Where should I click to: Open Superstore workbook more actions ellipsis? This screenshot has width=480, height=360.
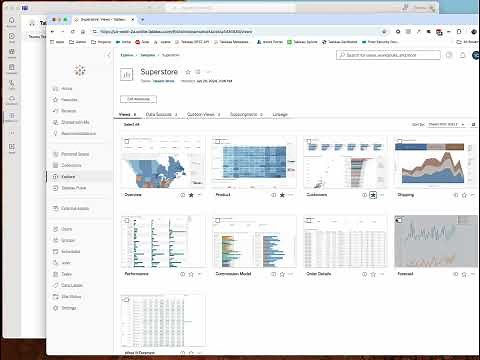[208, 72]
